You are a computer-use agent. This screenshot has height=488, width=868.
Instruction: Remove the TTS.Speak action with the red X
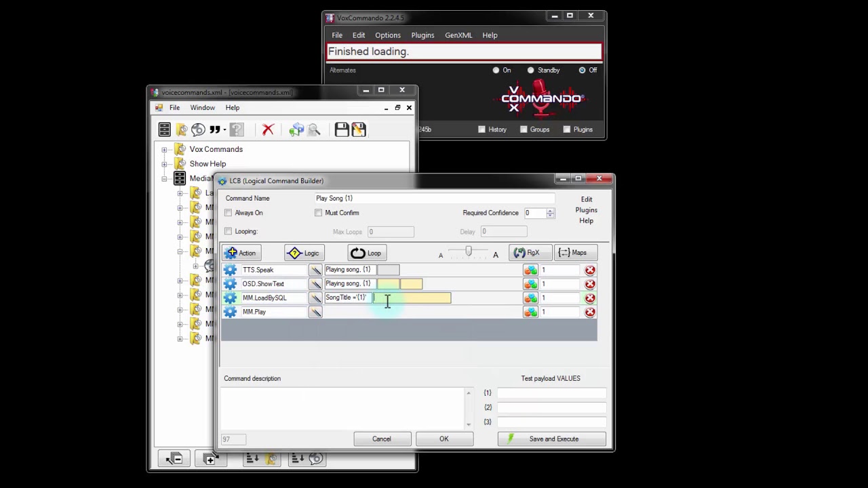click(590, 270)
